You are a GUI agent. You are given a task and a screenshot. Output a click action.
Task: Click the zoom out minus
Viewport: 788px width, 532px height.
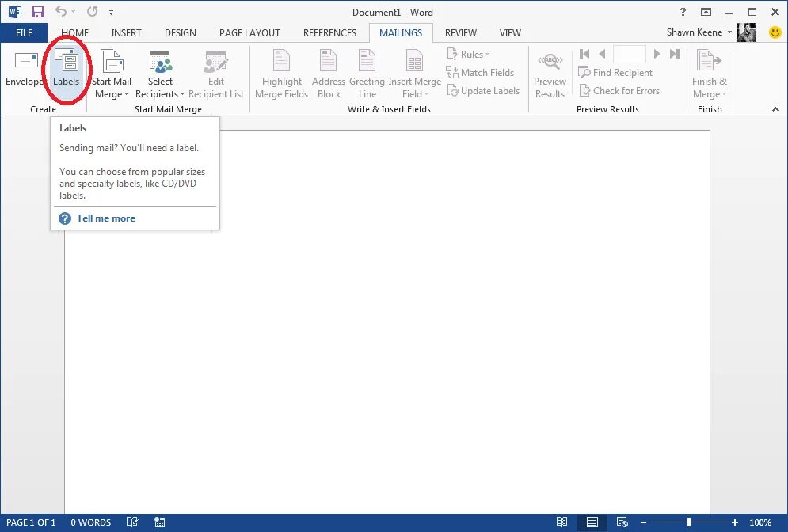pos(644,523)
